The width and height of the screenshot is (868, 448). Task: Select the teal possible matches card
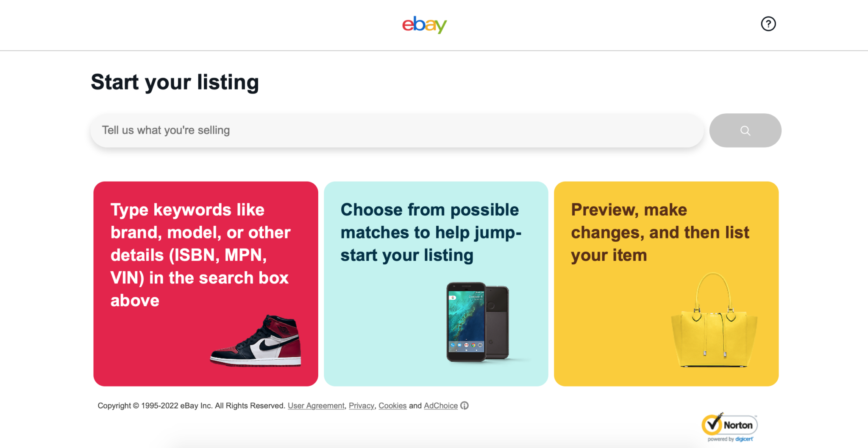tap(436, 283)
